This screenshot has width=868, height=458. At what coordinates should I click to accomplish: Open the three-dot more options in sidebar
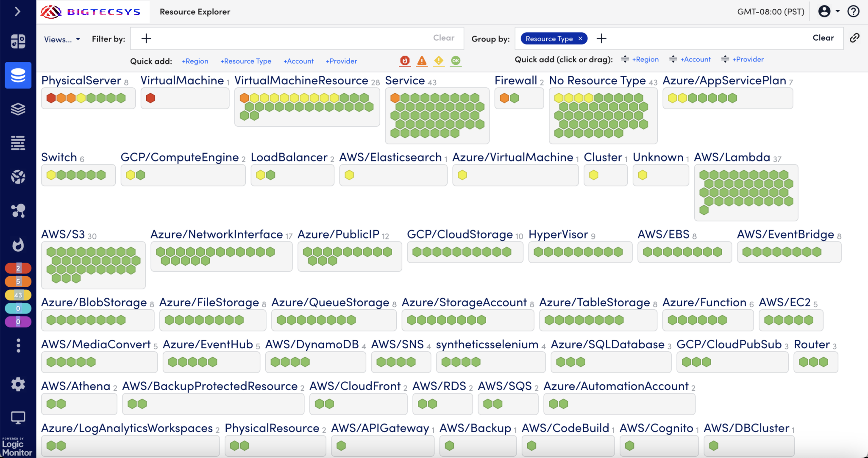pos(18,346)
